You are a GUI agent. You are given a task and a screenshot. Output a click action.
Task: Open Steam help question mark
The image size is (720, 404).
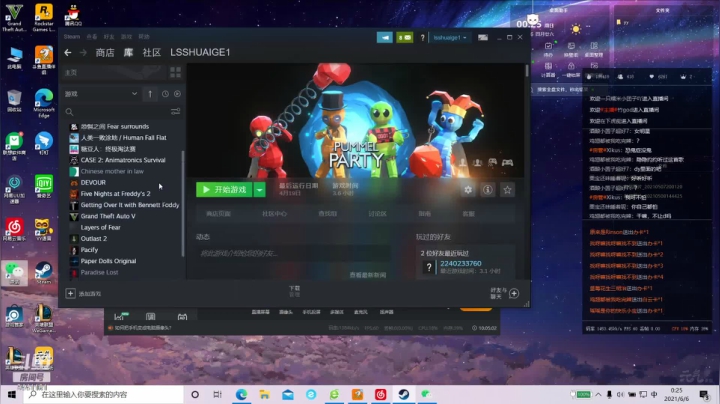click(x=422, y=38)
